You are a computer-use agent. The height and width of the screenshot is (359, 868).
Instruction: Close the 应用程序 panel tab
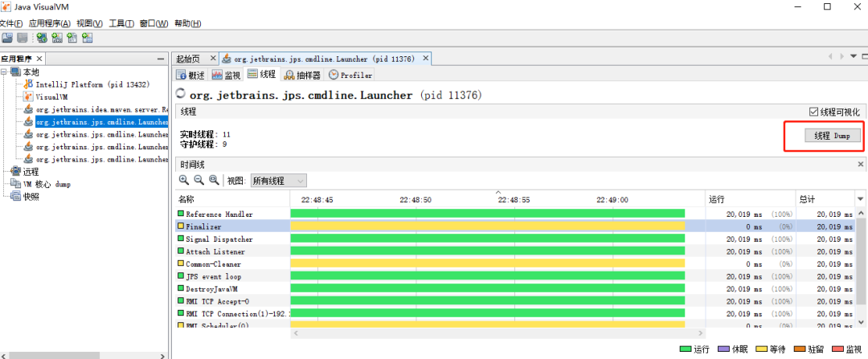tap(39, 59)
